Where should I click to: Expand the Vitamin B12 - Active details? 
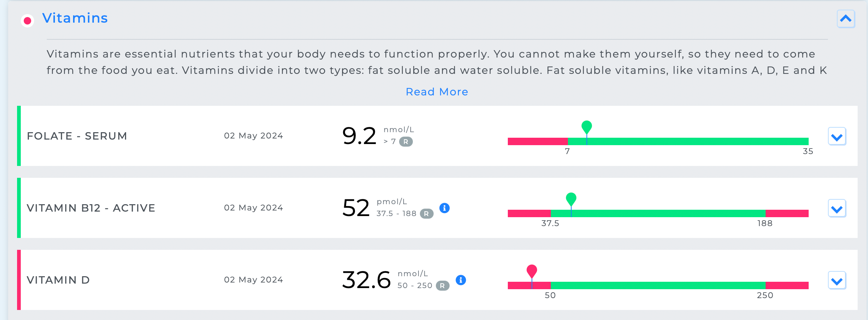pyautogui.click(x=837, y=209)
